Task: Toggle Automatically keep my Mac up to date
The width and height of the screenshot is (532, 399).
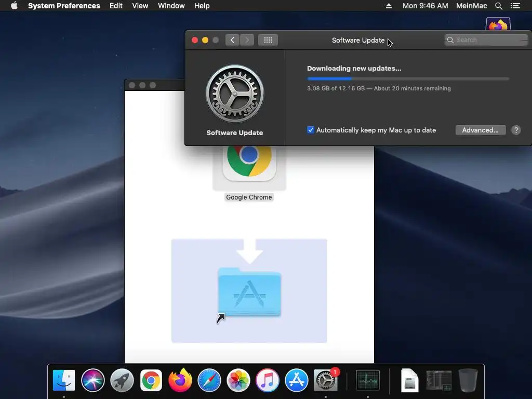Action: [311, 130]
